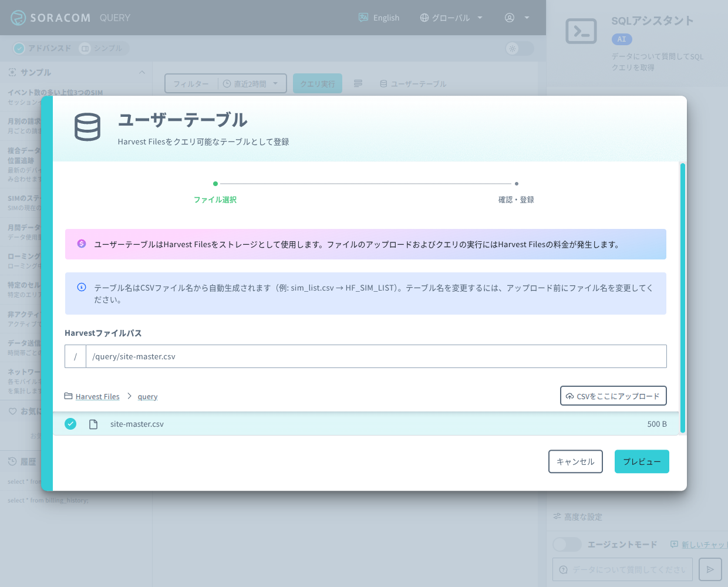
Task: Toggle the light/dark theme switch
Action: click(520, 48)
